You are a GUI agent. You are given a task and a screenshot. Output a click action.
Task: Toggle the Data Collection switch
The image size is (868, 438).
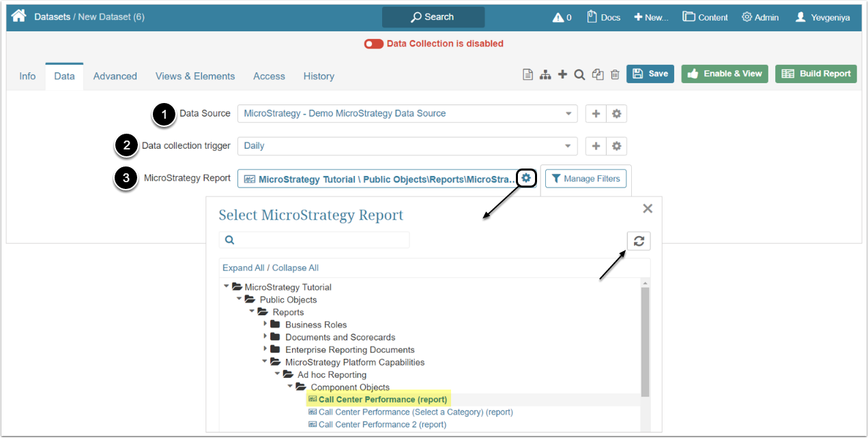[373, 44]
